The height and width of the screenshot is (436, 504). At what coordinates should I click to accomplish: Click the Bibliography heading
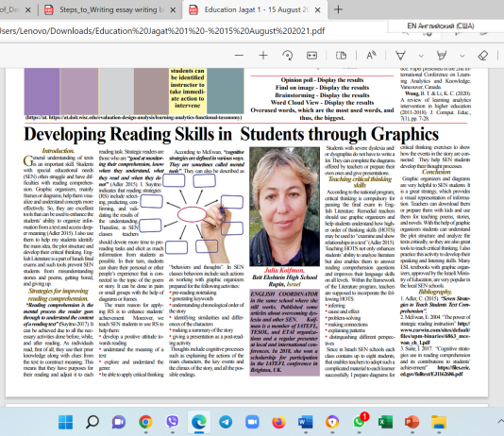point(434,292)
